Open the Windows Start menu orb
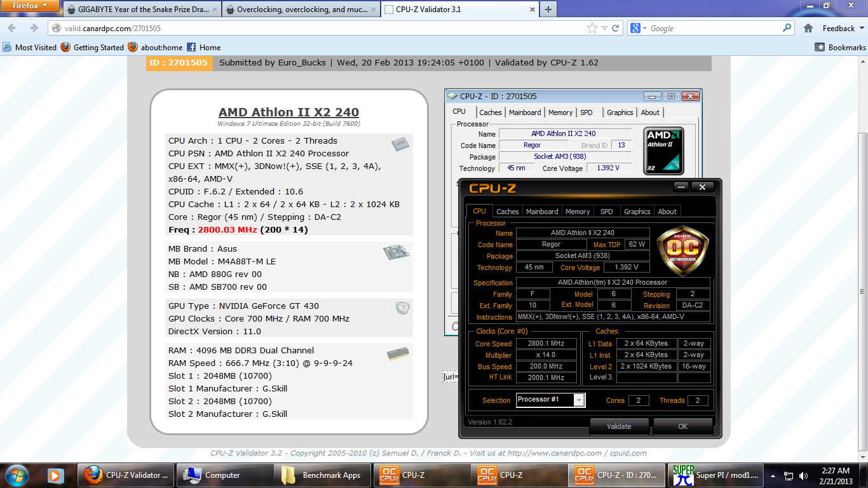This screenshot has width=868, height=488. pos(16,475)
